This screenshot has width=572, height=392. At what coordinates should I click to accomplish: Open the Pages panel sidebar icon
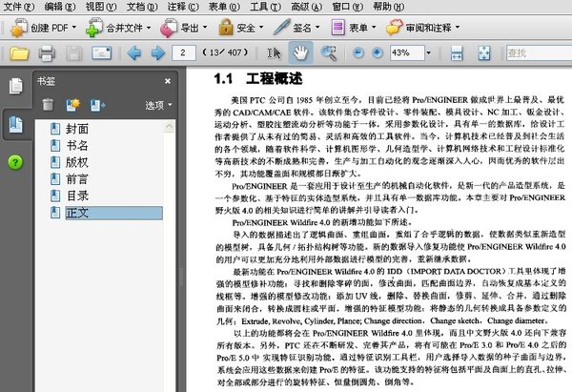pyautogui.click(x=15, y=86)
